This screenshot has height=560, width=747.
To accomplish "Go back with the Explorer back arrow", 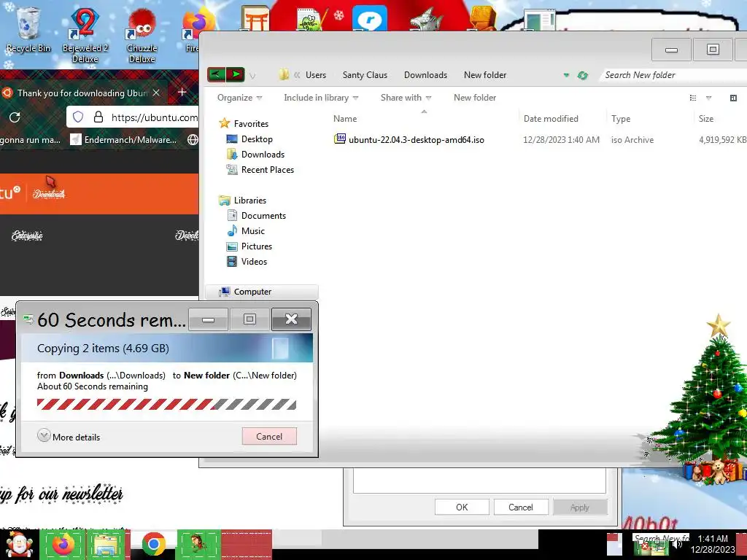I will pos(216,75).
